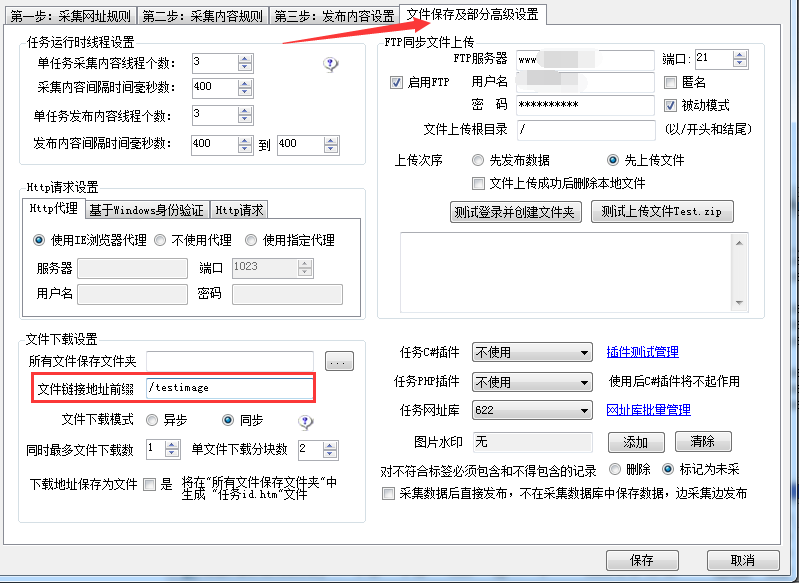Click the FTP log scrollbar up arrow
The width and height of the screenshot is (799, 583).
(x=739, y=243)
